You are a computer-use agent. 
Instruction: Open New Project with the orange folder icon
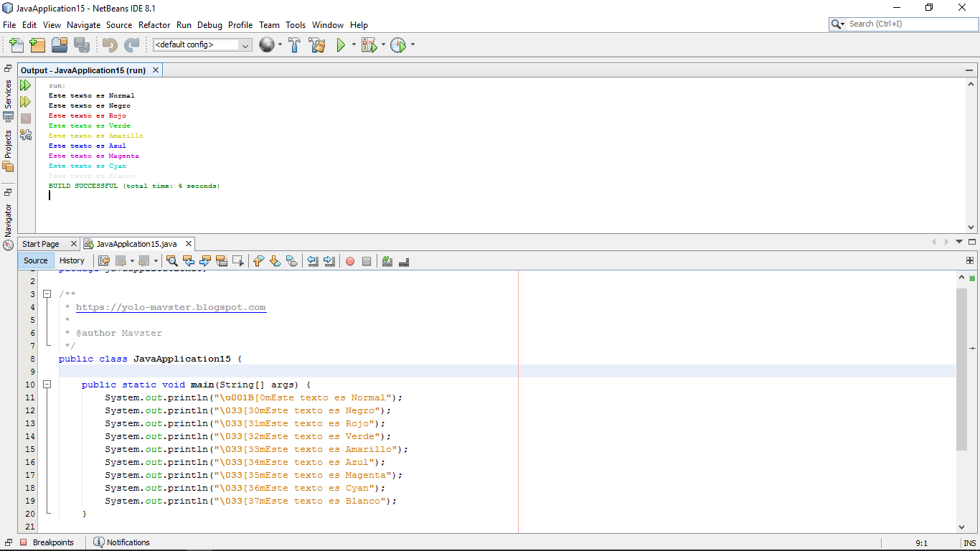(37, 44)
